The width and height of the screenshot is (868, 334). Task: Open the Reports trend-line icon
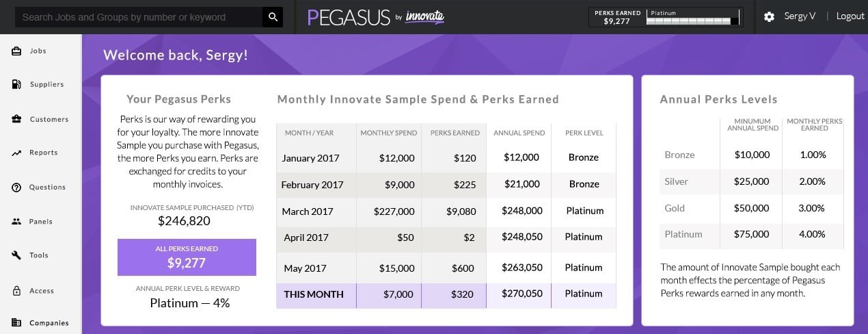16,153
